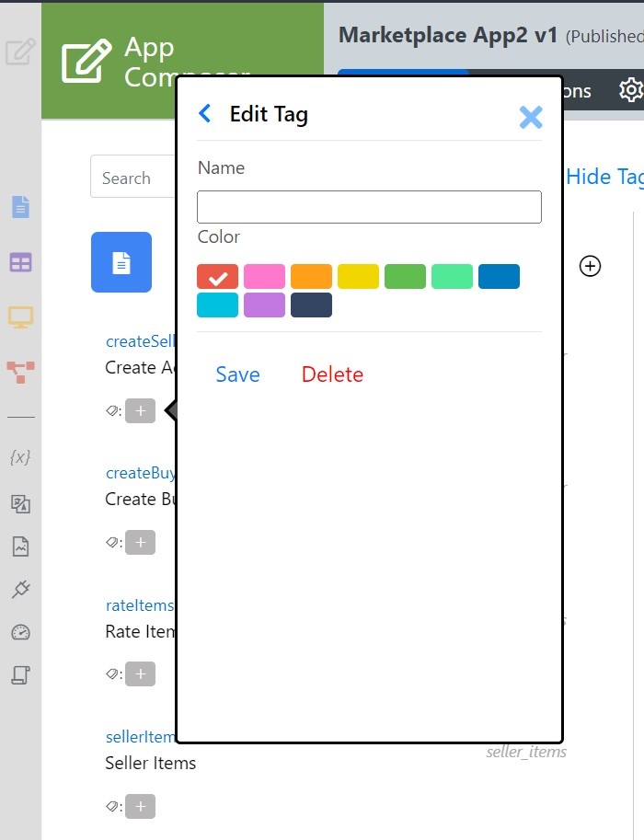Click the Search field
644x840 pixels.
[132, 178]
